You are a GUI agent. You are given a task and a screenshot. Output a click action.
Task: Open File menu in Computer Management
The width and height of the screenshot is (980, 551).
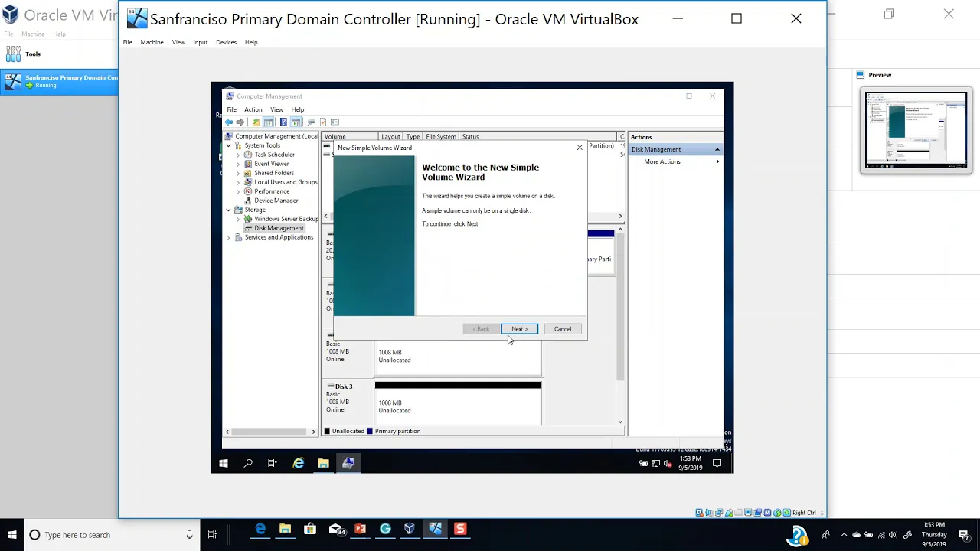tap(231, 109)
